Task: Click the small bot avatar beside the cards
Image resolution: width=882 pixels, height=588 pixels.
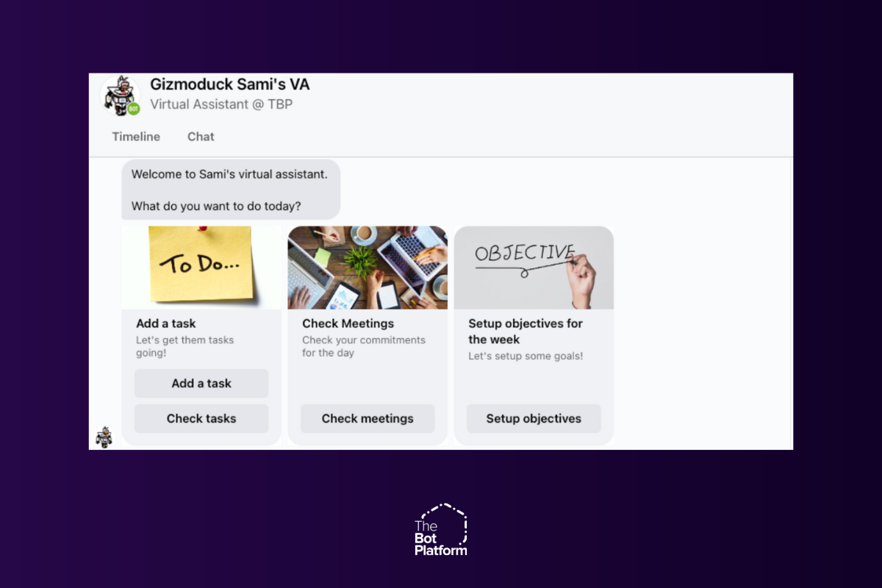Action: tap(104, 437)
